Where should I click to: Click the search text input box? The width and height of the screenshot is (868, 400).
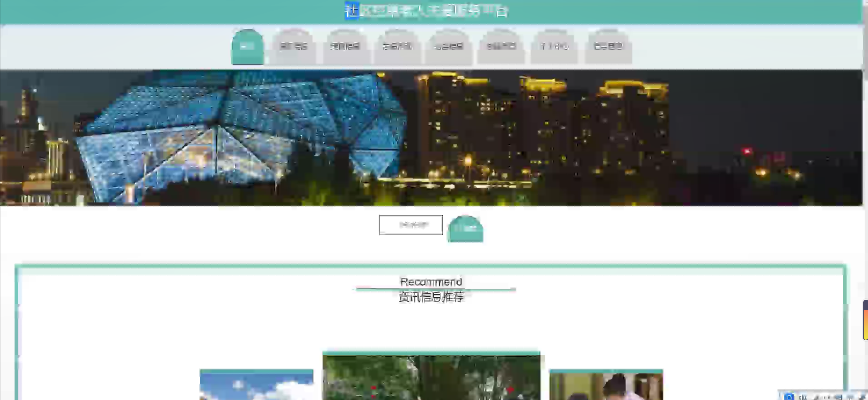pos(410,225)
